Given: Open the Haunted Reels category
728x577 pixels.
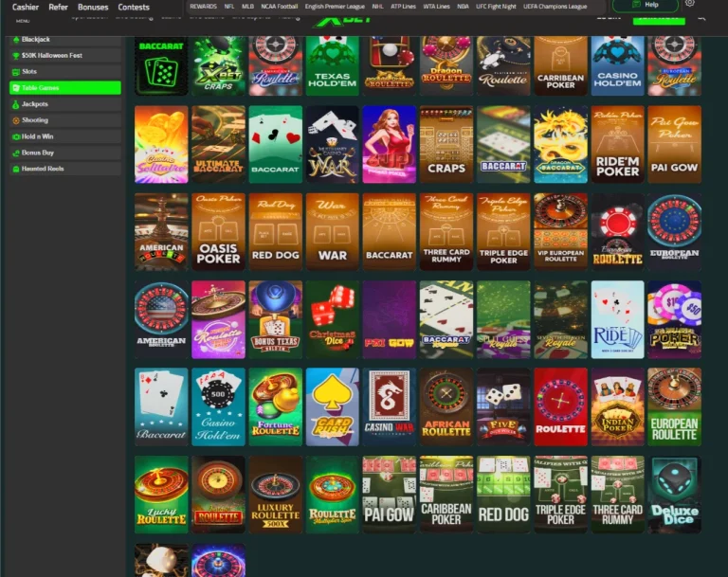Looking at the screenshot, I should (65, 169).
